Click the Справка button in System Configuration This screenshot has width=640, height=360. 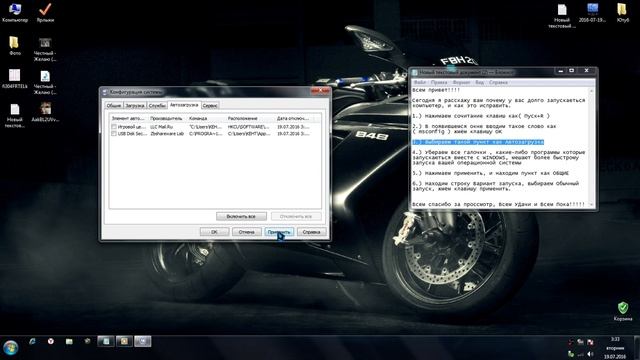click(x=311, y=232)
